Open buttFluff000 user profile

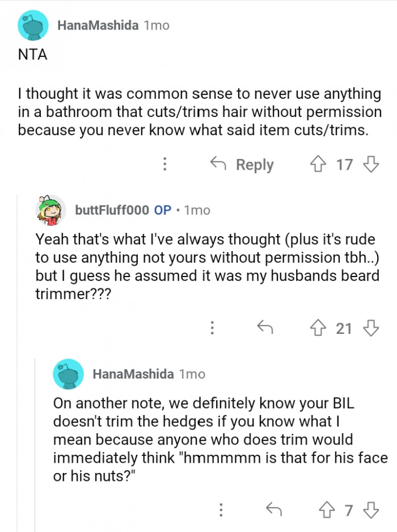pyautogui.click(x=112, y=210)
